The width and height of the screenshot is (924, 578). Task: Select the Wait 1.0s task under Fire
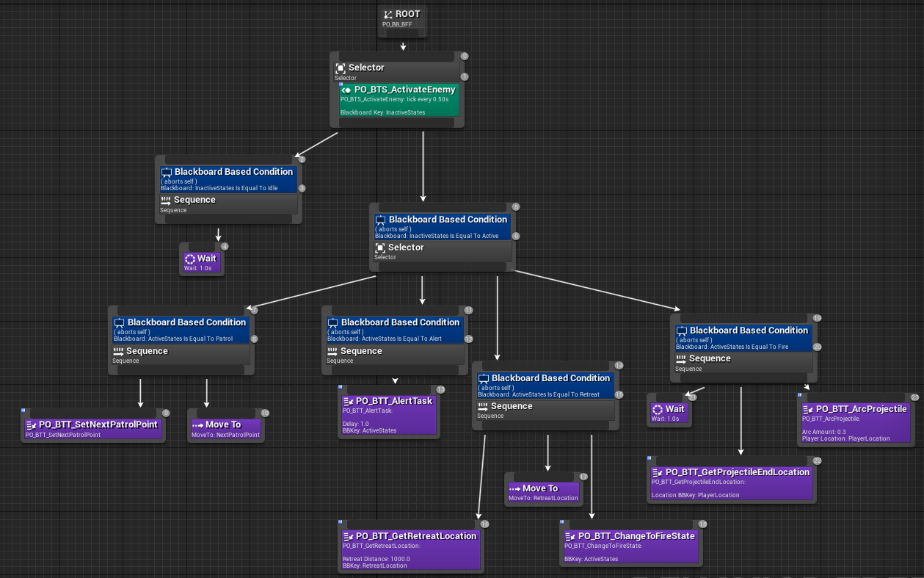pos(669,413)
